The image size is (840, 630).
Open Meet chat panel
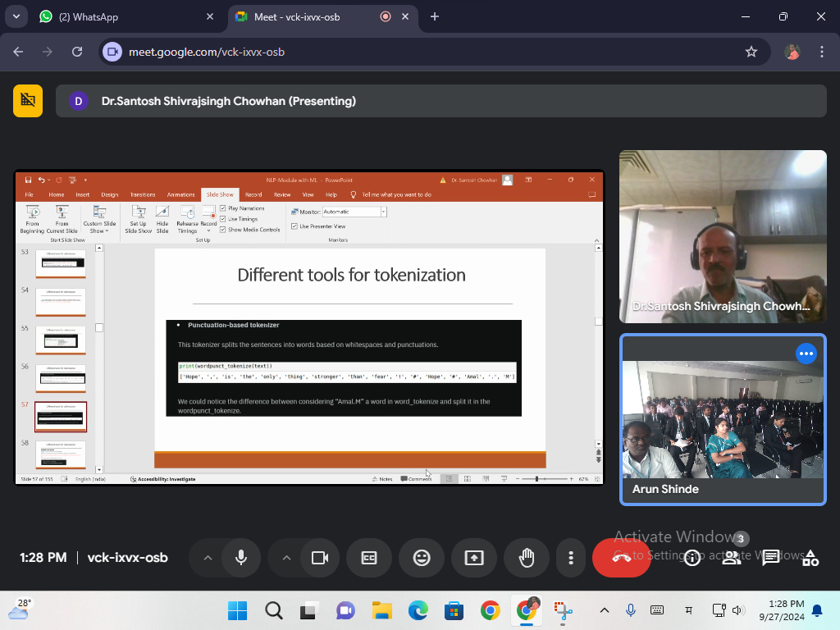click(769, 558)
